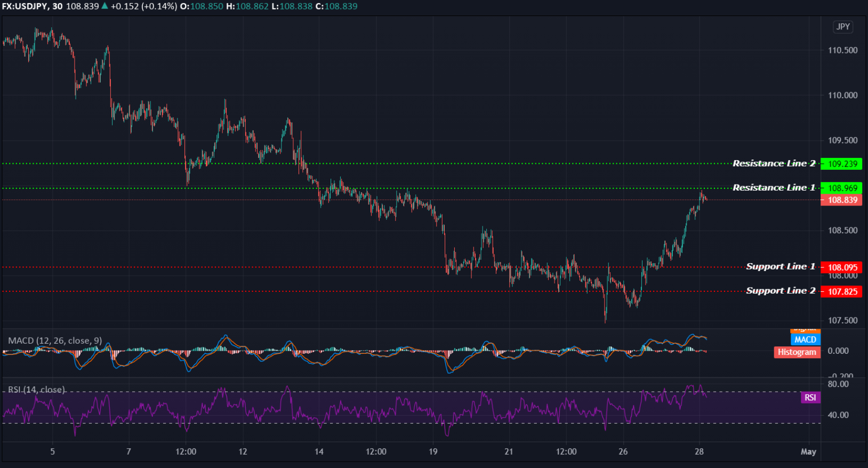This screenshot has height=468, width=868.
Task: Click the high price H:108.862 value
Action: [x=247, y=6]
